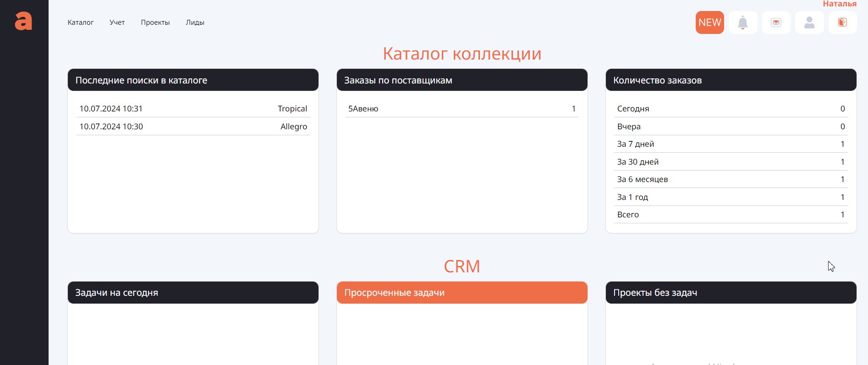This screenshot has width=868, height=365.
Task: Open the Учет menu
Action: pyautogui.click(x=117, y=22)
